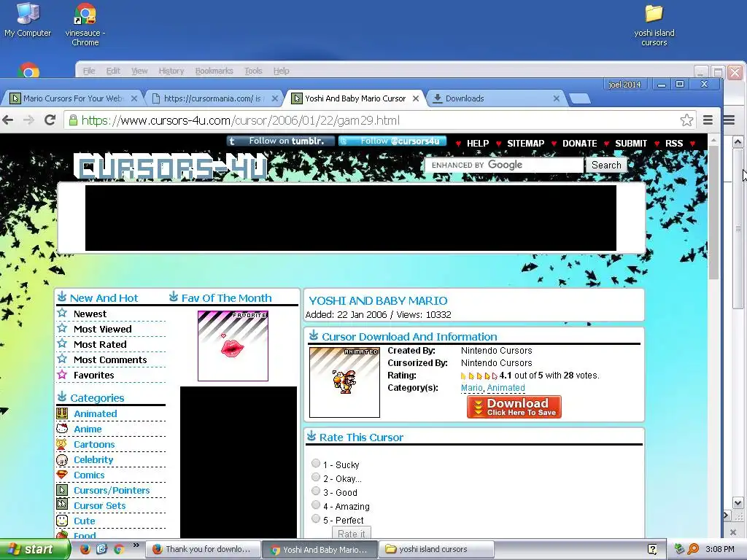Click Animated category film icon

tap(62, 413)
